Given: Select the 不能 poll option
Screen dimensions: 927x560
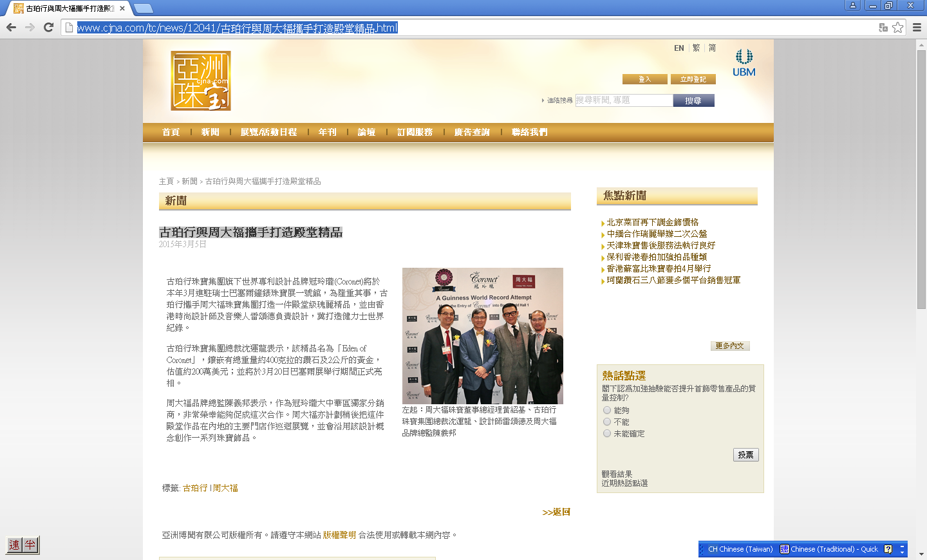Looking at the screenshot, I should [x=607, y=422].
